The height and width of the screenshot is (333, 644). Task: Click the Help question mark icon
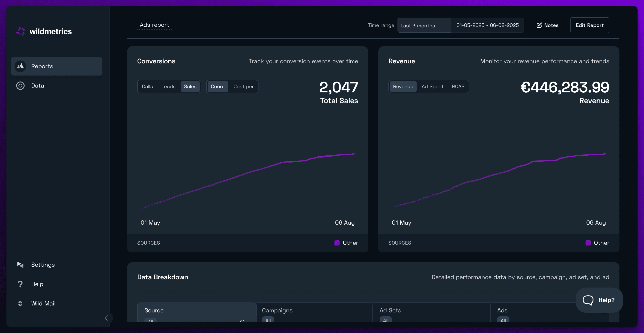[20, 284]
